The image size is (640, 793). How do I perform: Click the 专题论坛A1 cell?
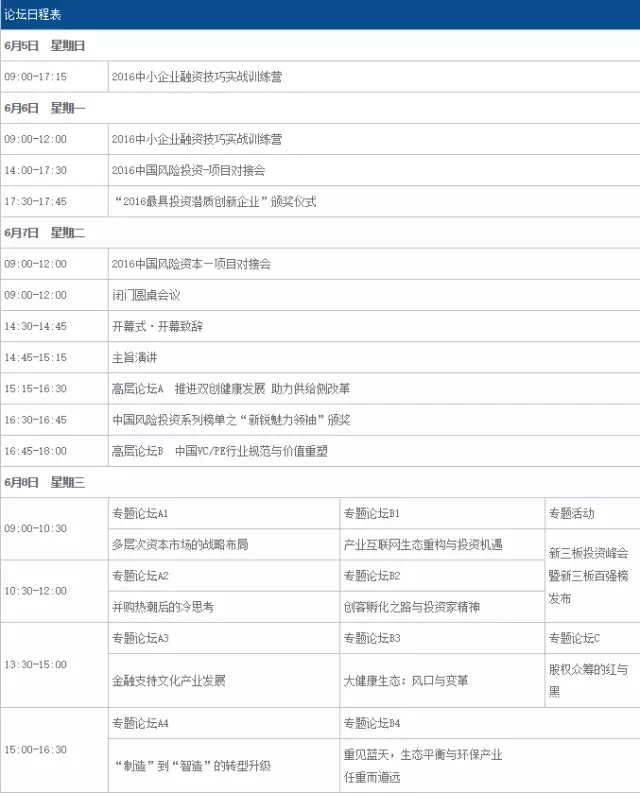tap(140, 513)
